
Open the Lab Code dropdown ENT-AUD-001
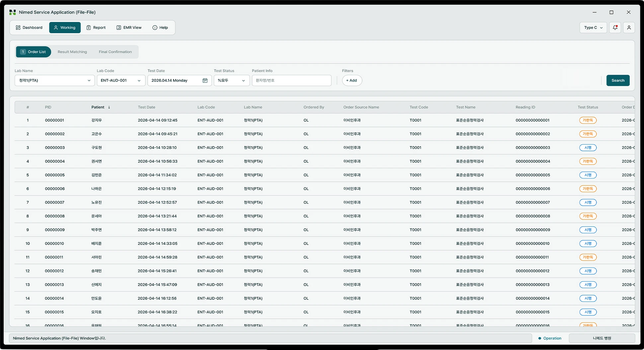tap(121, 80)
